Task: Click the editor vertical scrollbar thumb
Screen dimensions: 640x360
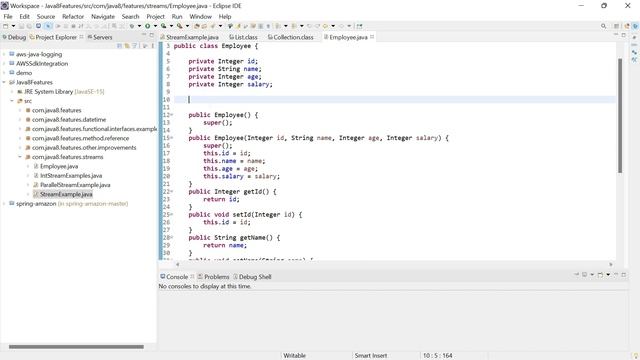Action: [x=620, y=116]
